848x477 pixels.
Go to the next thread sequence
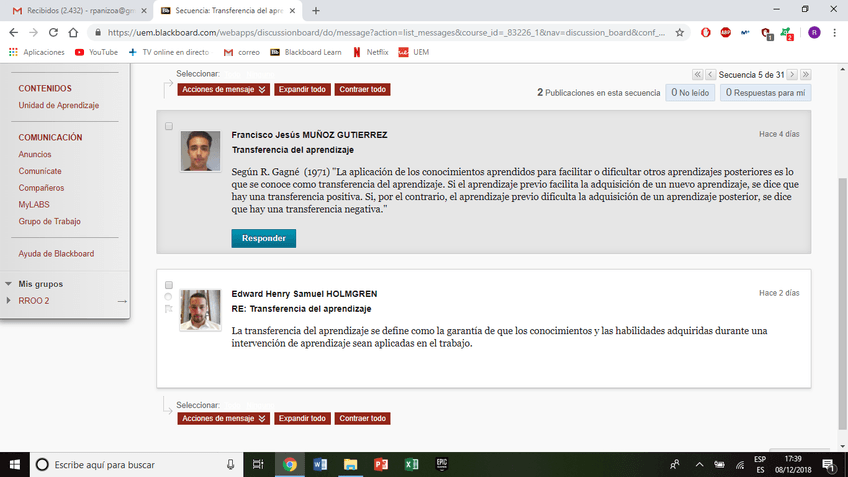point(792,75)
